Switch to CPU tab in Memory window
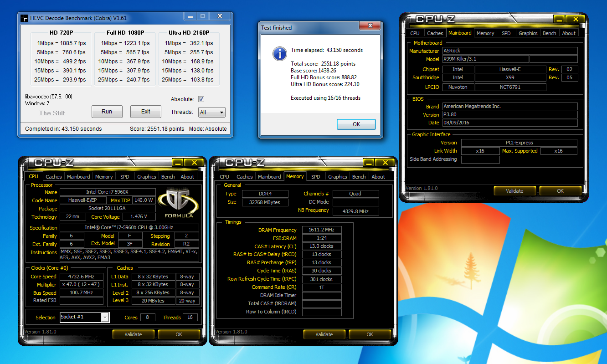 tap(225, 177)
